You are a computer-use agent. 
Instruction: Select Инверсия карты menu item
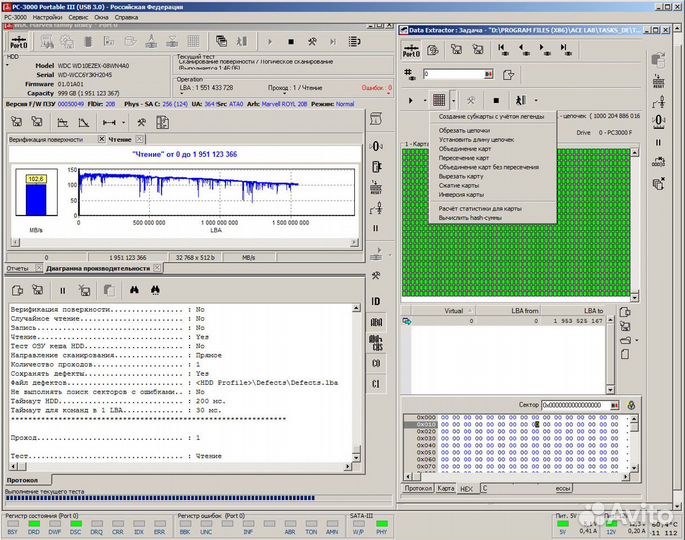pos(461,194)
